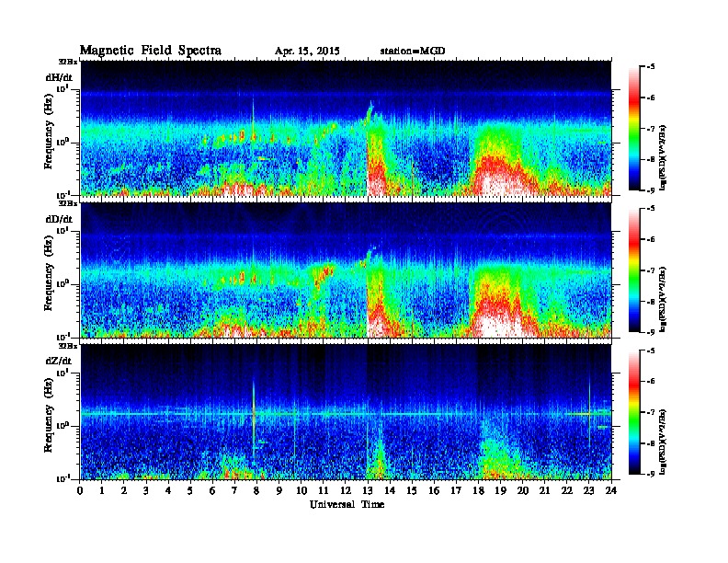
Task: Click the dH/dt panel label
Action: point(59,77)
